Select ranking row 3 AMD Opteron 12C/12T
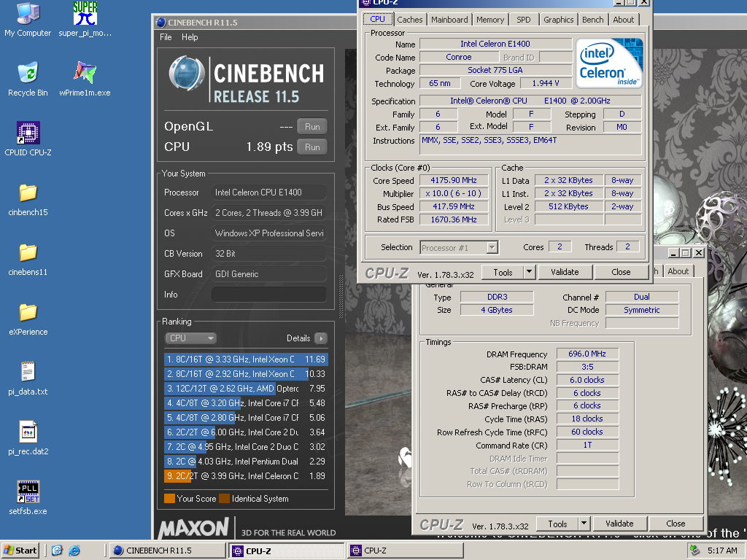This screenshot has width=747, height=560. coord(246,389)
